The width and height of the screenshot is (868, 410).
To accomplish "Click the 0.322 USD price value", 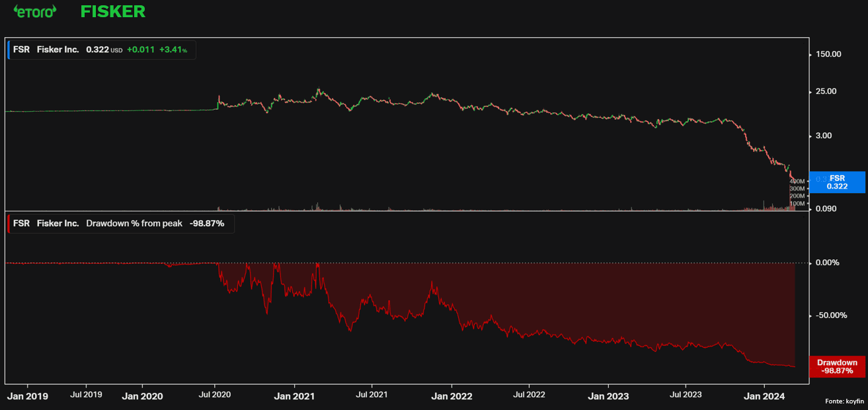I will 104,50.
